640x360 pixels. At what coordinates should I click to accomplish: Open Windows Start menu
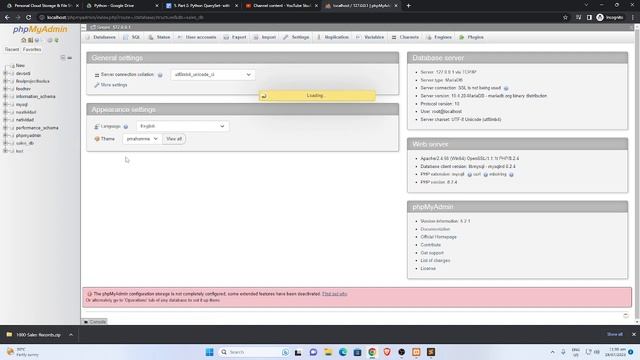click(209, 352)
